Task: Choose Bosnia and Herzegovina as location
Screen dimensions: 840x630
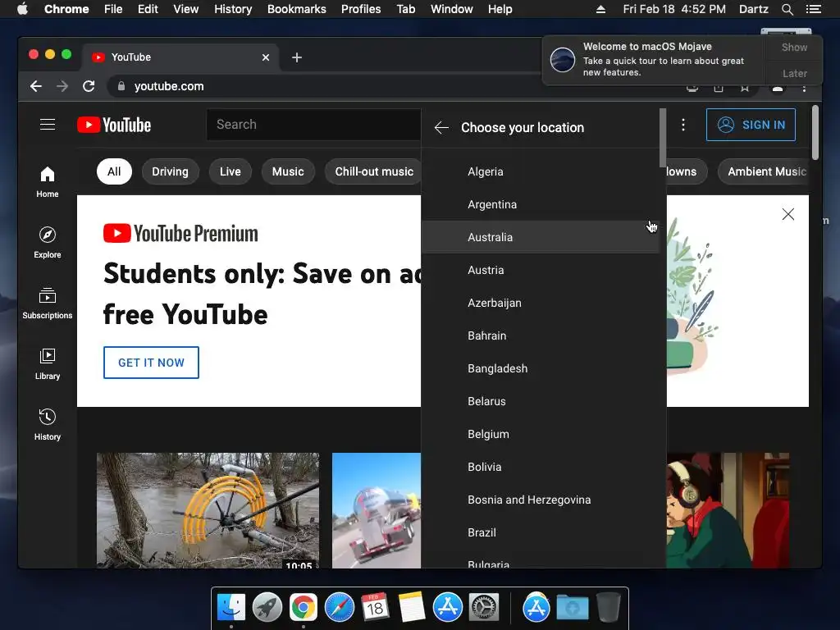Action: pyautogui.click(x=541, y=500)
